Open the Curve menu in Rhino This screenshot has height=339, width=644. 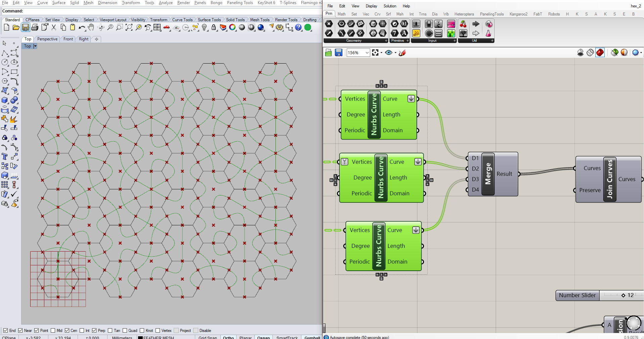click(42, 3)
